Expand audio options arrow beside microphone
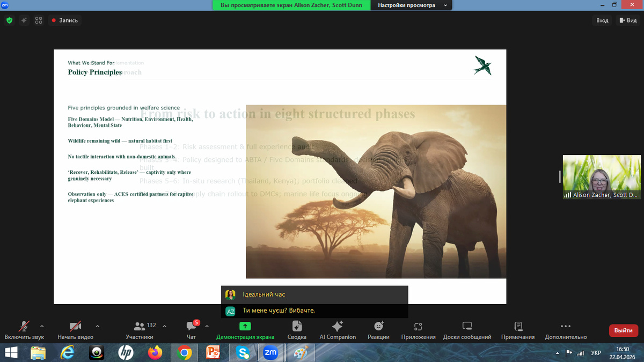 coord(42,326)
